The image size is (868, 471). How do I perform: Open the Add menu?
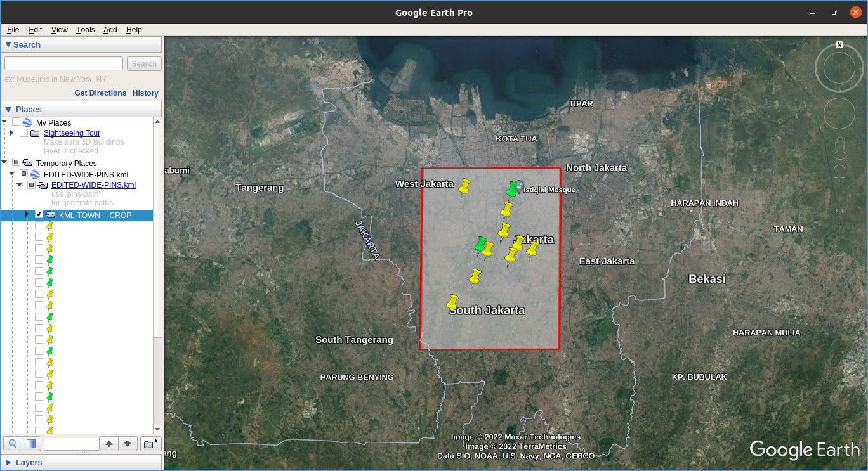[x=110, y=30]
